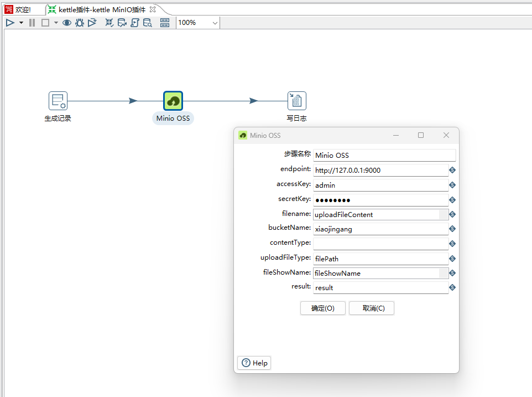Screen dimensions: 532x397
Task: Edit the uploadFileType field
Action: (x=380, y=259)
